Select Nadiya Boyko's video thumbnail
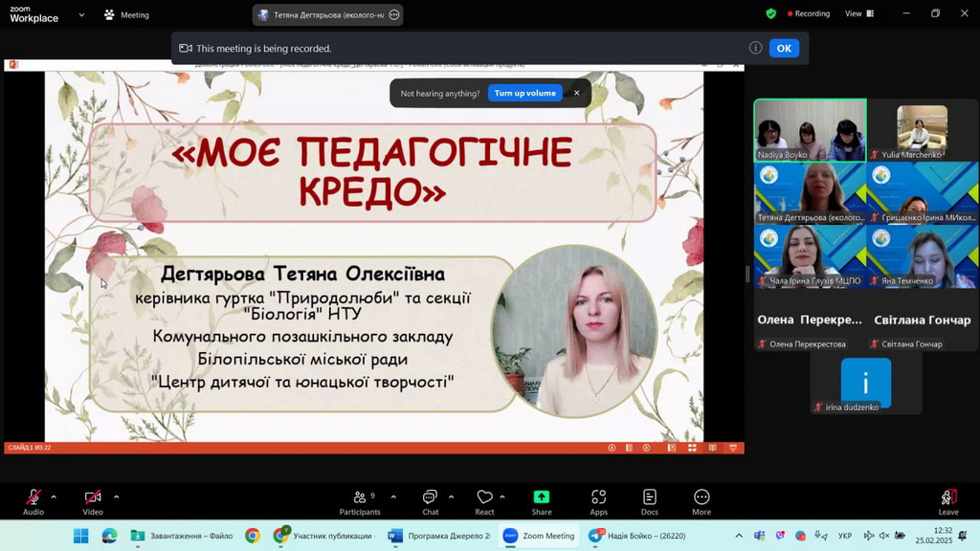Viewport: 980px width, 551px height. tap(810, 130)
